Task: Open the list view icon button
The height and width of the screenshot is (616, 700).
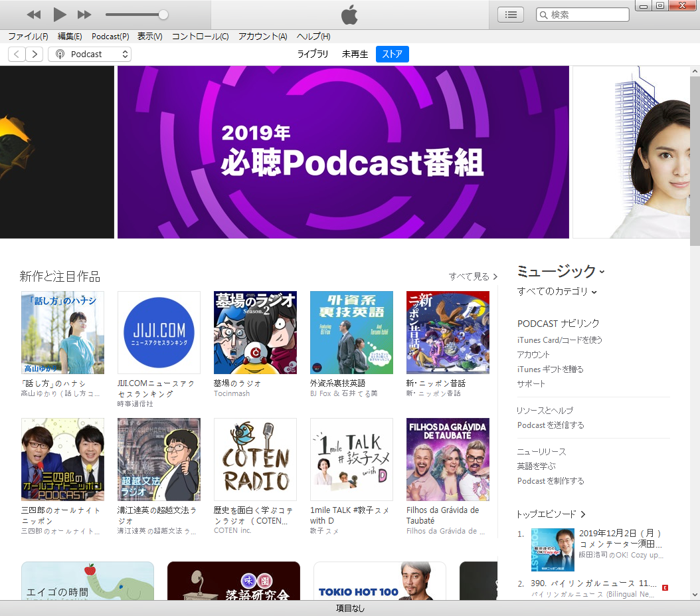Action: pos(511,15)
